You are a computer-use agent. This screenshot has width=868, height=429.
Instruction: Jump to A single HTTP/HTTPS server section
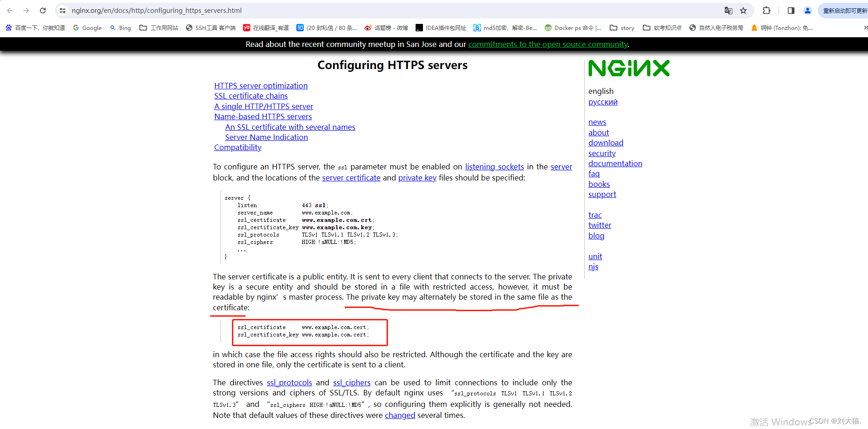(264, 106)
